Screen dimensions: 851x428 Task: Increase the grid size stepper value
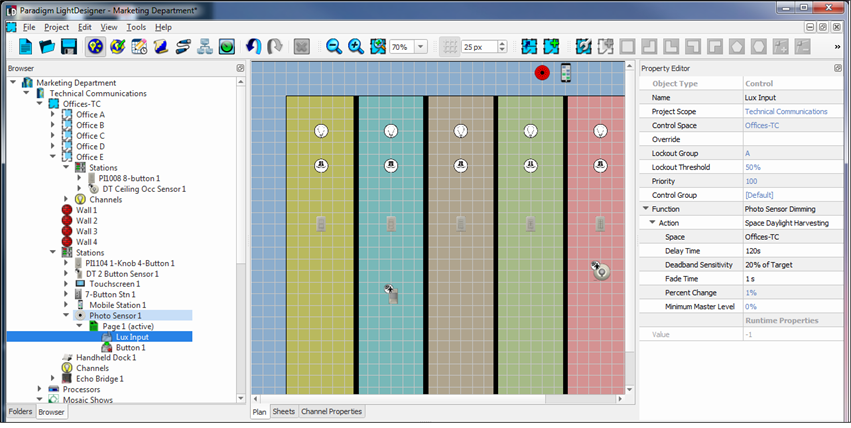pyautogui.click(x=502, y=43)
